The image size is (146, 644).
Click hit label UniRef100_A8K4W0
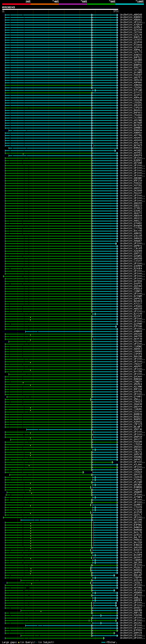coord(131,178)
